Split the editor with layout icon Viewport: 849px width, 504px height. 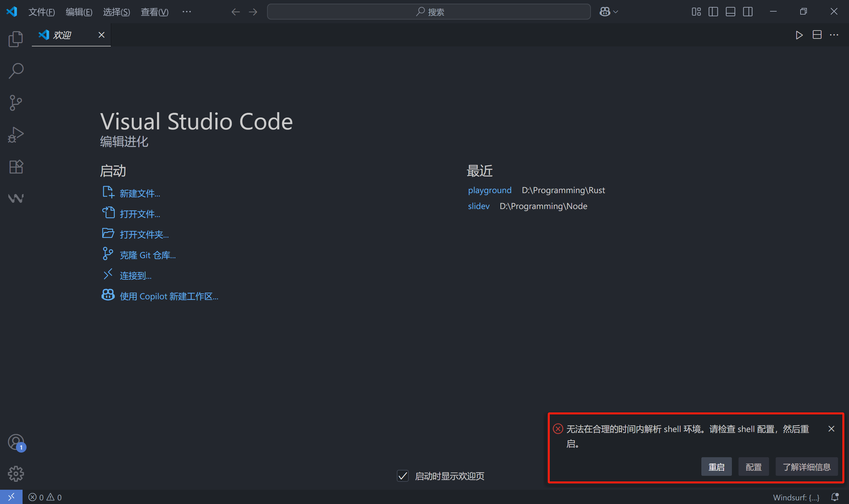(x=817, y=35)
